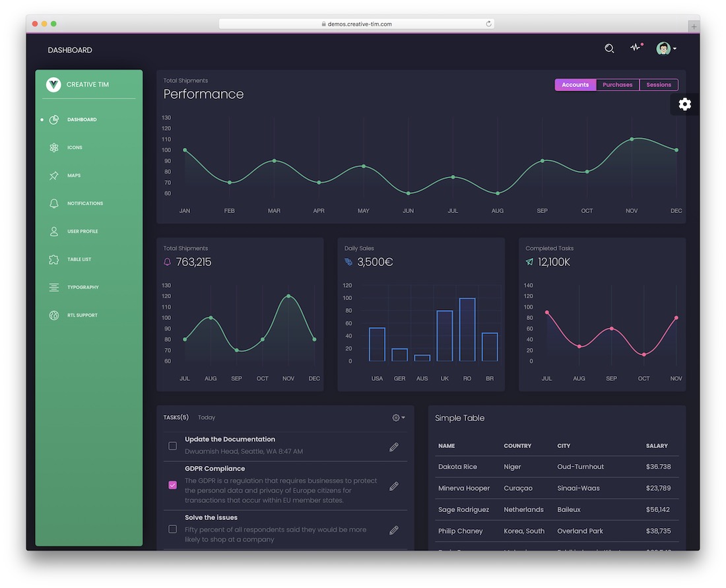
Task: Click the Simple Table heading
Action: tap(459, 418)
